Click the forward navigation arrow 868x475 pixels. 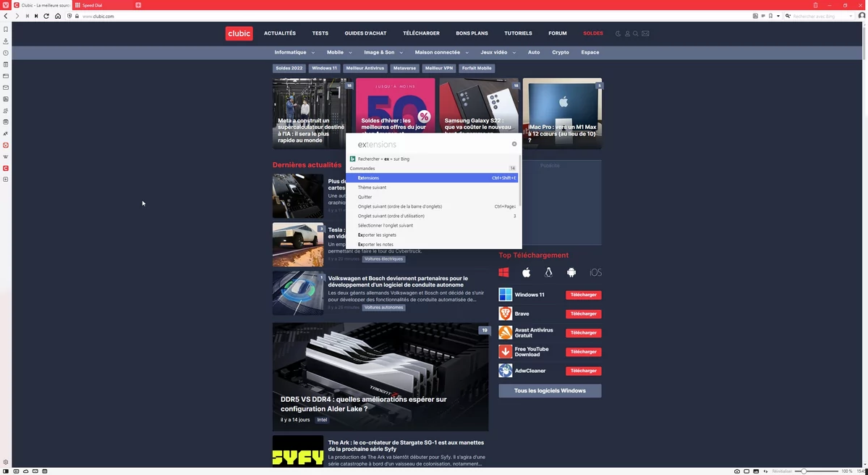(x=17, y=16)
